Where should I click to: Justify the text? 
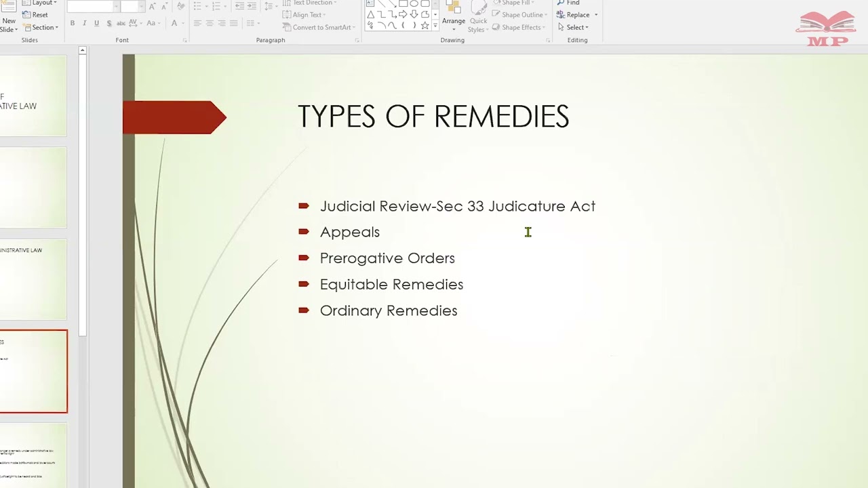pos(234,23)
